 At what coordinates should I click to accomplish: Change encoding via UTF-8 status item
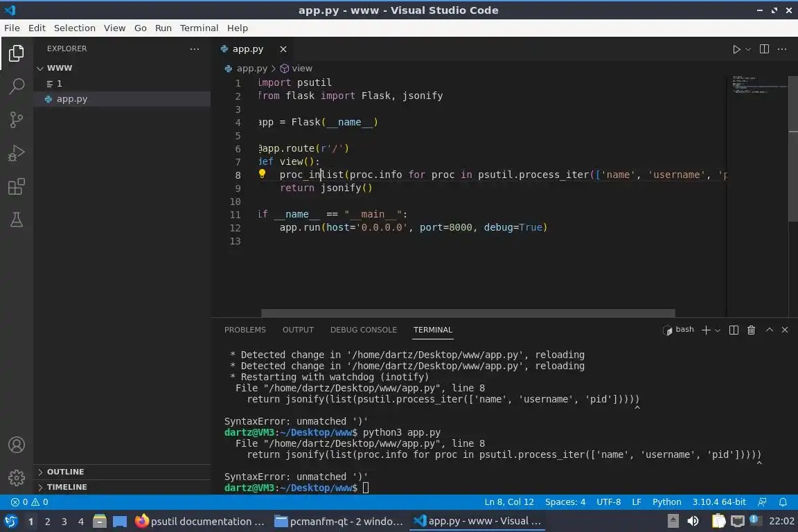point(608,502)
